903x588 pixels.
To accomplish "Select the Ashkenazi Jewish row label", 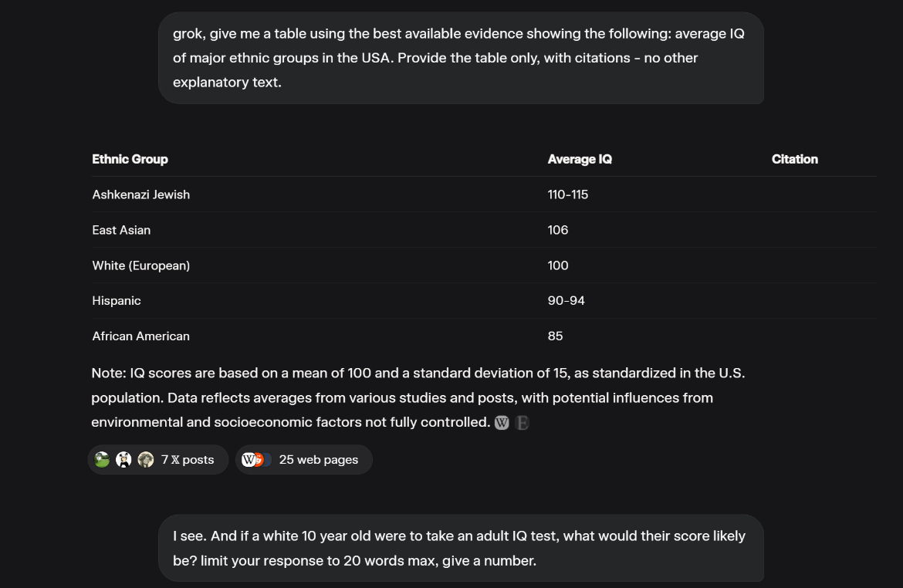I will pos(140,194).
